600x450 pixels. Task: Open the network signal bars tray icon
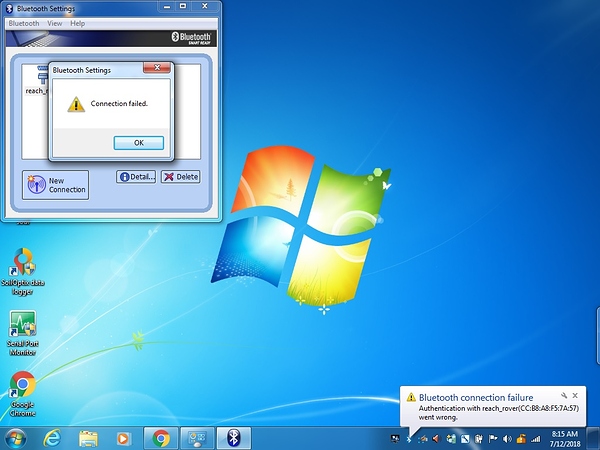(x=535, y=439)
